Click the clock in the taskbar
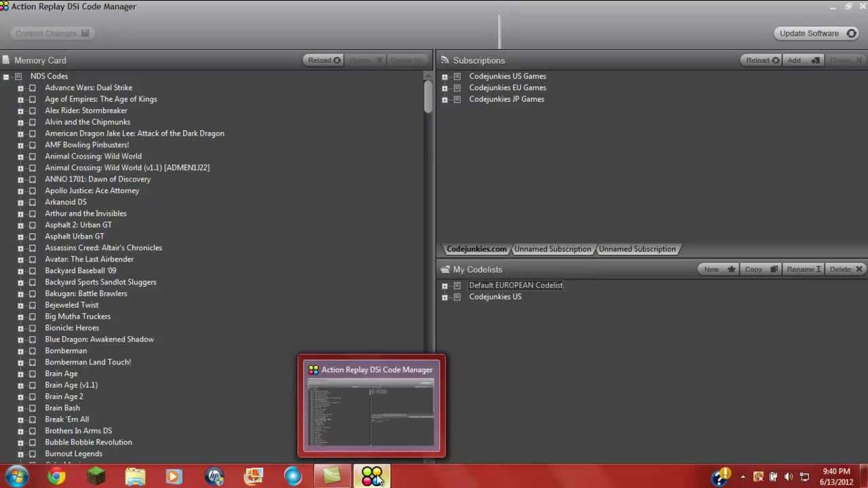 pos(835,476)
